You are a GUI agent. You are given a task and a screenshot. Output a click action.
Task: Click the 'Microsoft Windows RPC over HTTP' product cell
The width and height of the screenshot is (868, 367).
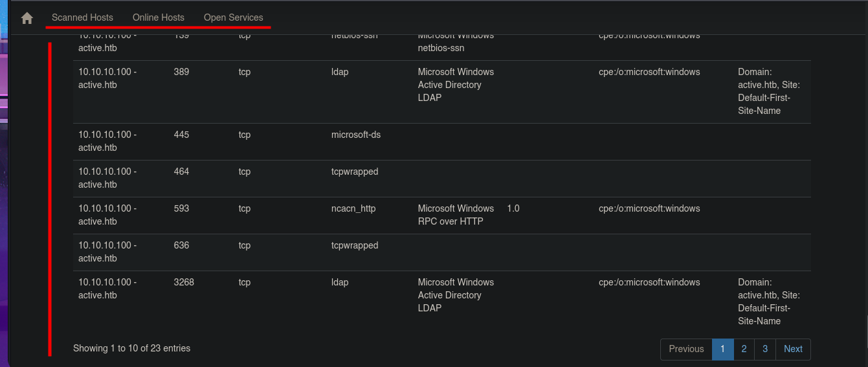pyautogui.click(x=456, y=215)
